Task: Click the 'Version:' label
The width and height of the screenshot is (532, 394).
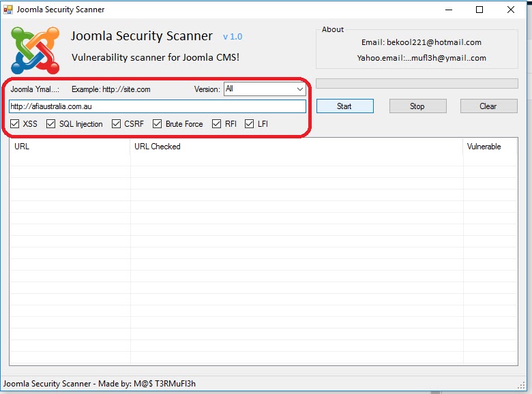Action: click(x=207, y=89)
